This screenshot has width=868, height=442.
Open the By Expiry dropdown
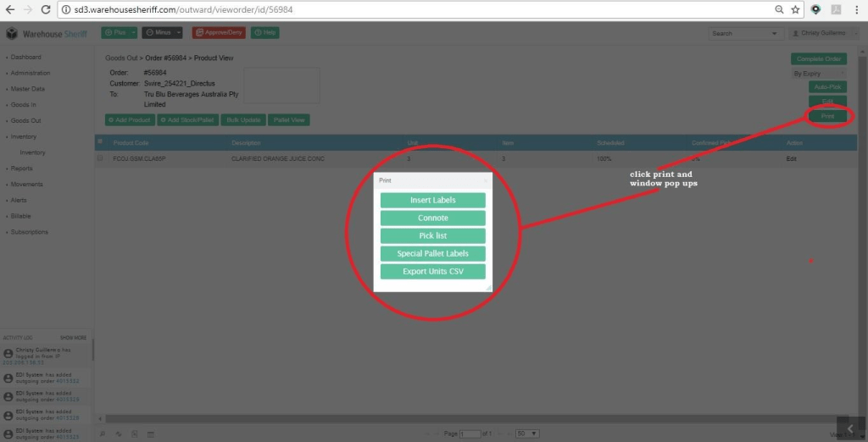pos(819,74)
